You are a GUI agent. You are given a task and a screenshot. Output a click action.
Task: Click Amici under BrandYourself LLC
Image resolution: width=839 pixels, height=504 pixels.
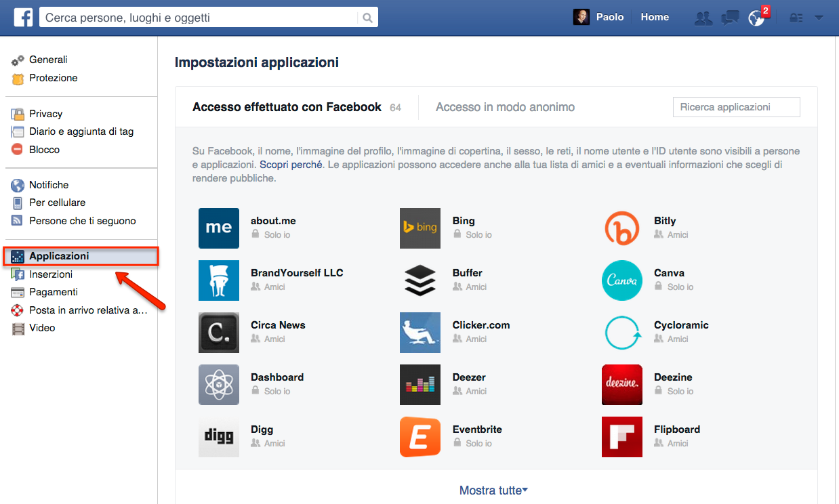[x=274, y=287]
